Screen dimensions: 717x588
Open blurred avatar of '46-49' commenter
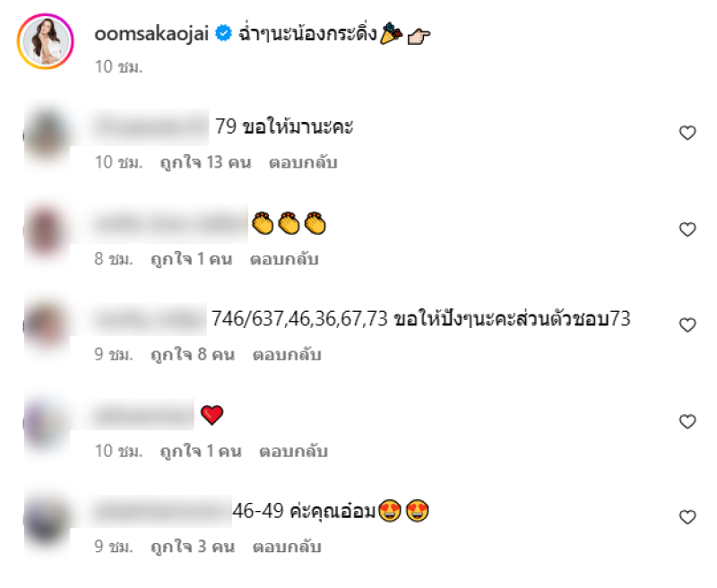46,521
